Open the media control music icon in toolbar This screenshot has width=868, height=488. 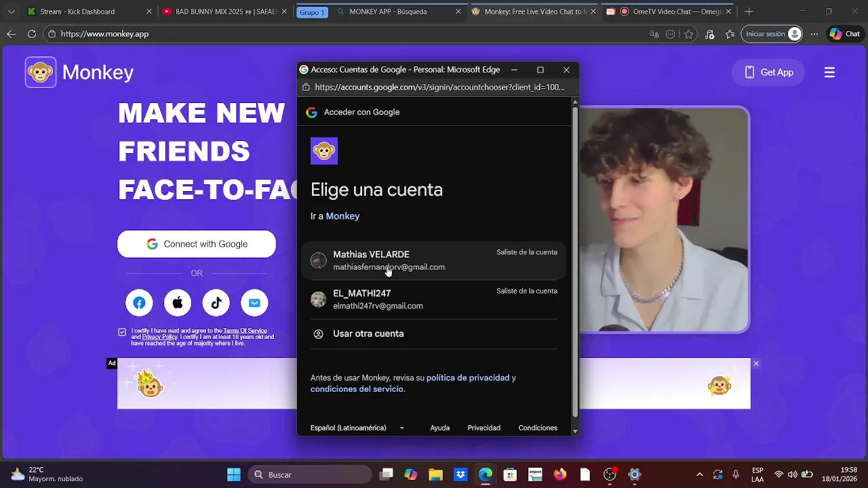(x=709, y=34)
